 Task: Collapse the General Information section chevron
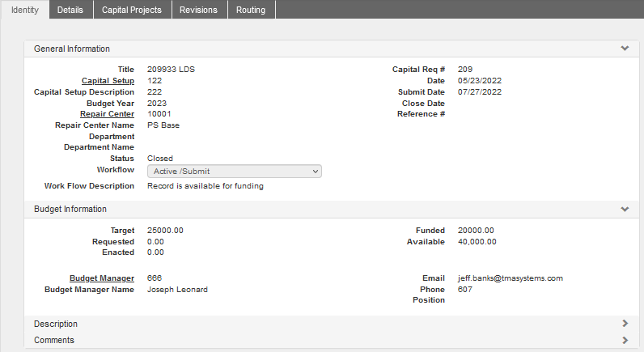pos(624,49)
